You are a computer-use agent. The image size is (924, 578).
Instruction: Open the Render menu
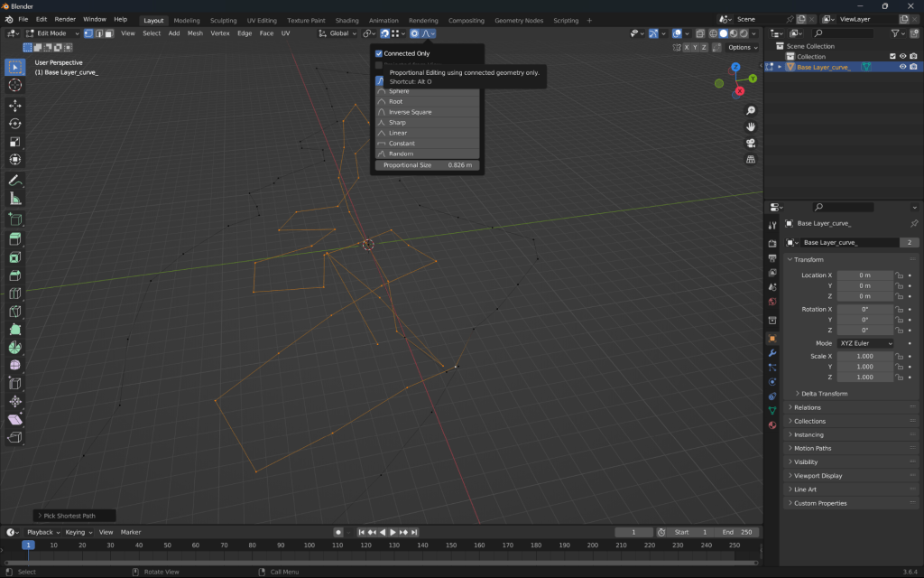pyautogui.click(x=65, y=19)
